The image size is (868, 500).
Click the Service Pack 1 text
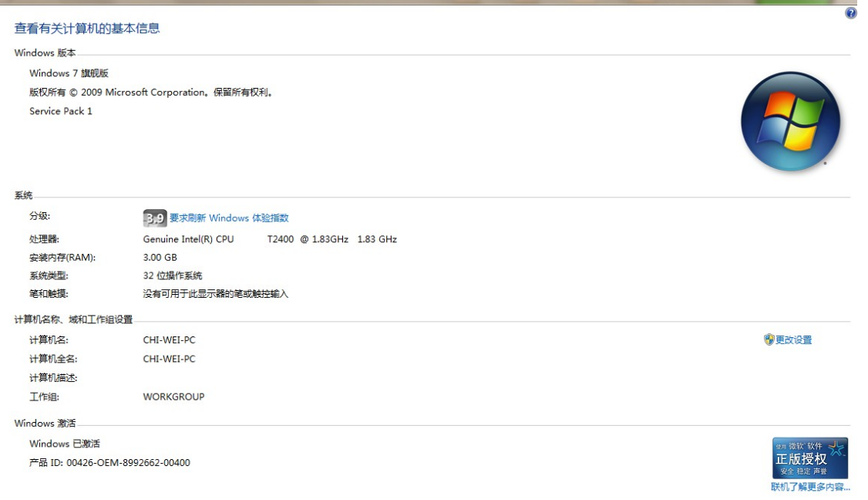[61, 111]
